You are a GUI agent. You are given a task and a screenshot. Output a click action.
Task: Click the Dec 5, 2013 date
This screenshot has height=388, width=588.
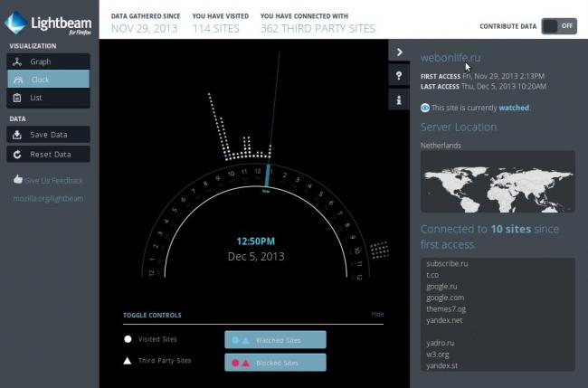point(256,257)
